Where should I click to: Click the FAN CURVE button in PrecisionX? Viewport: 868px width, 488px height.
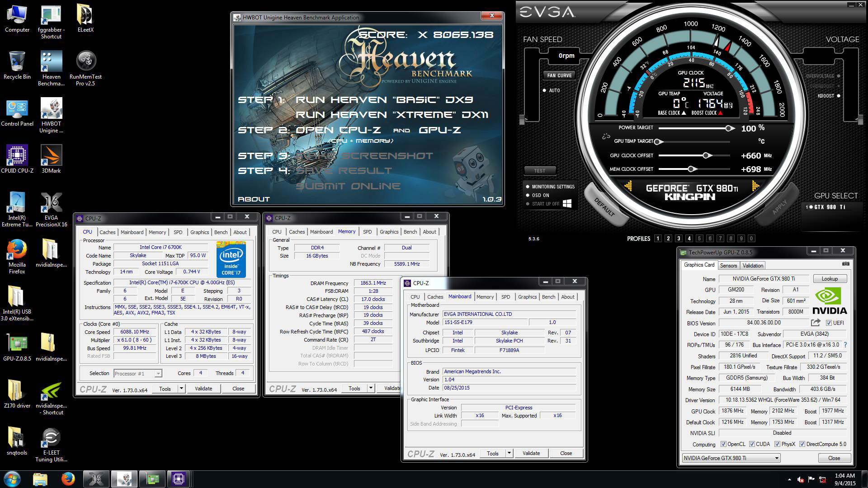[x=559, y=75]
